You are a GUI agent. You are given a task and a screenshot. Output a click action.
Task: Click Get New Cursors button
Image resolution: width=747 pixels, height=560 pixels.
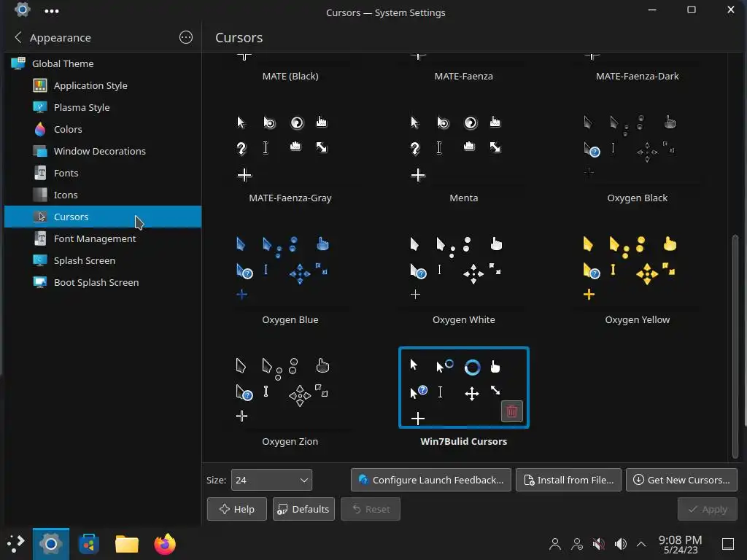pos(681,480)
